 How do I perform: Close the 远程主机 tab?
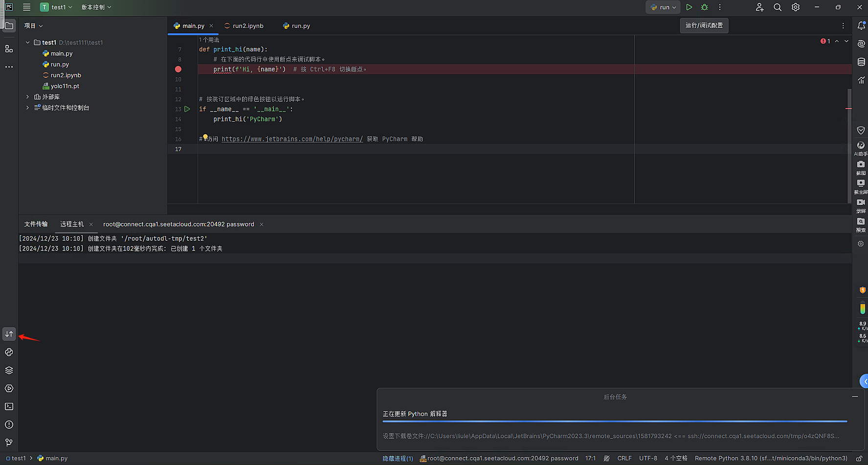[x=91, y=224]
